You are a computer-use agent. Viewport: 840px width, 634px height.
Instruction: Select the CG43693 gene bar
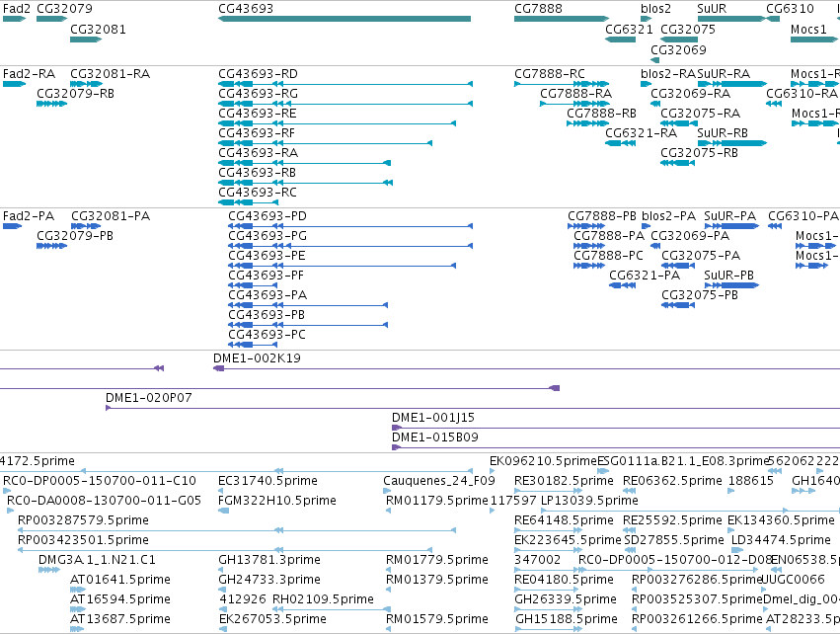coord(344,19)
